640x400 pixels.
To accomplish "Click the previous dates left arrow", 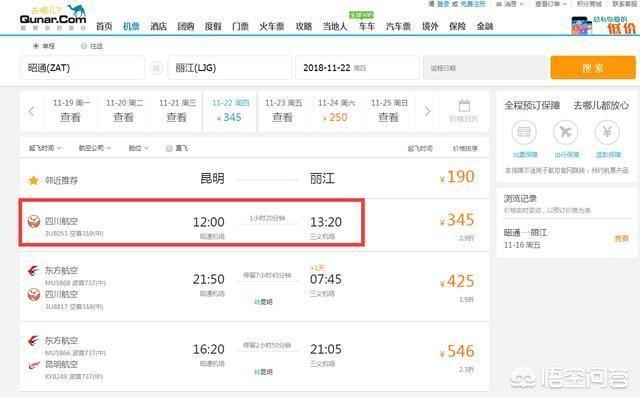I will click(x=32, y=111).
